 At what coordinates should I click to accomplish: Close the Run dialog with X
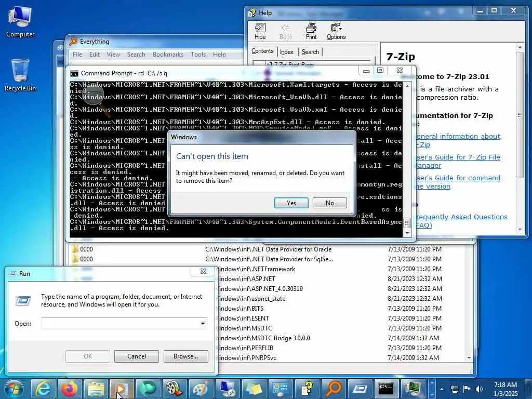pos(203,271)
